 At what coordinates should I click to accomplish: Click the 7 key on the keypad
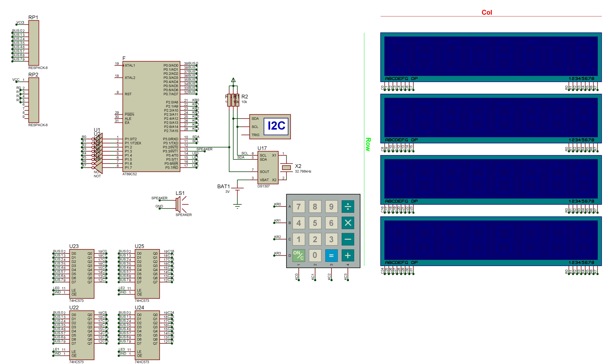point(299,207)
